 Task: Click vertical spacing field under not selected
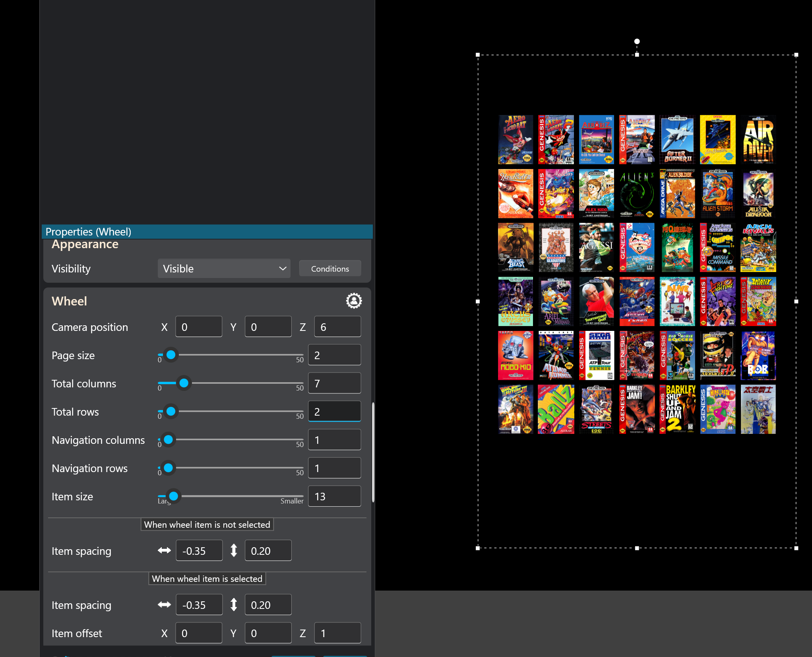pyautogui.click(x=268, y=551)
